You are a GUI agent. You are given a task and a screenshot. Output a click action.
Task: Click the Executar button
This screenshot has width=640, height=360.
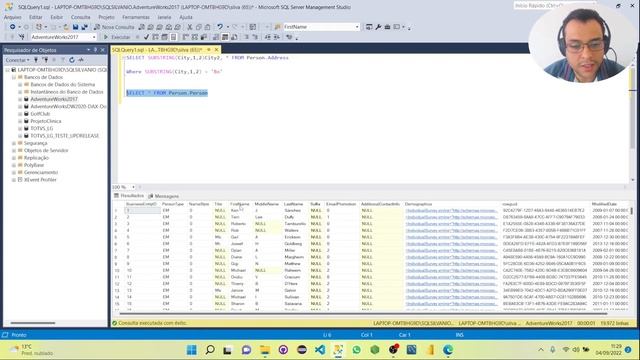[x=117, y=37]
